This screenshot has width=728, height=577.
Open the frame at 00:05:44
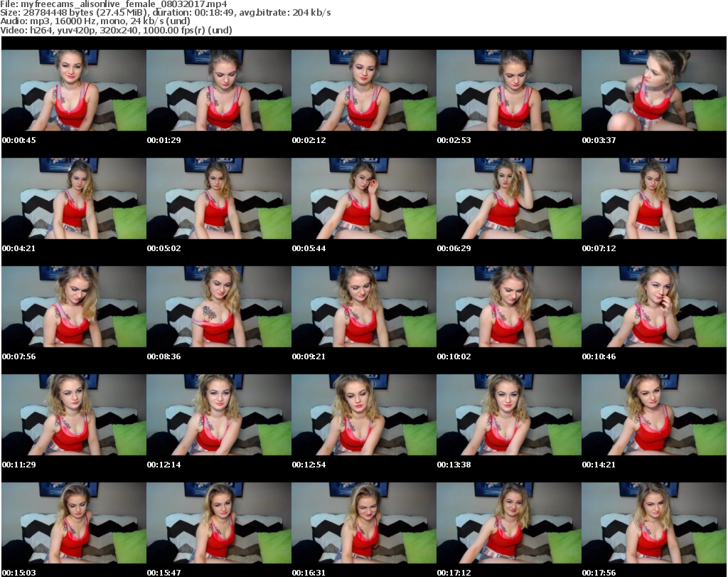pos(363,198)
